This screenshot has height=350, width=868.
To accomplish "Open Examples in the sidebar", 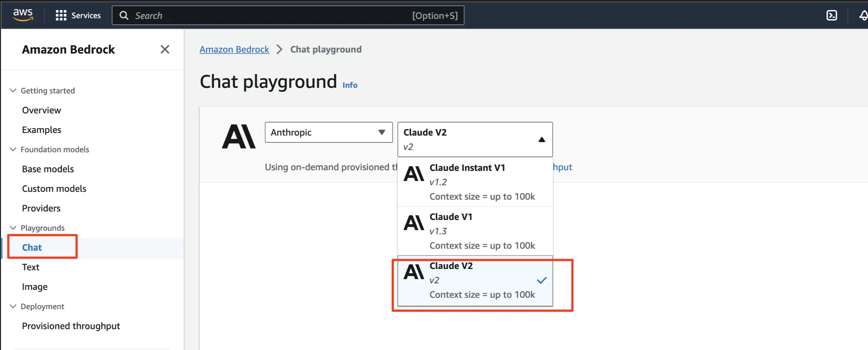I will coord(41,130).
